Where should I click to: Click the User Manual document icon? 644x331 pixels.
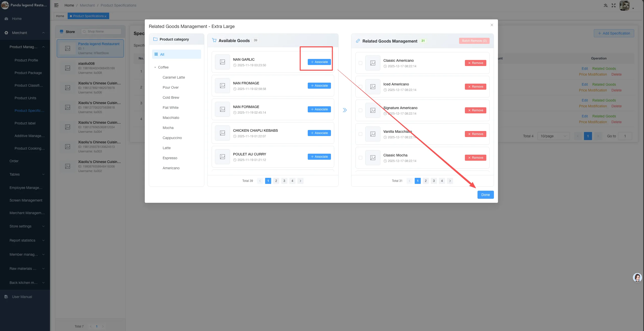click(x=6, y=297)
